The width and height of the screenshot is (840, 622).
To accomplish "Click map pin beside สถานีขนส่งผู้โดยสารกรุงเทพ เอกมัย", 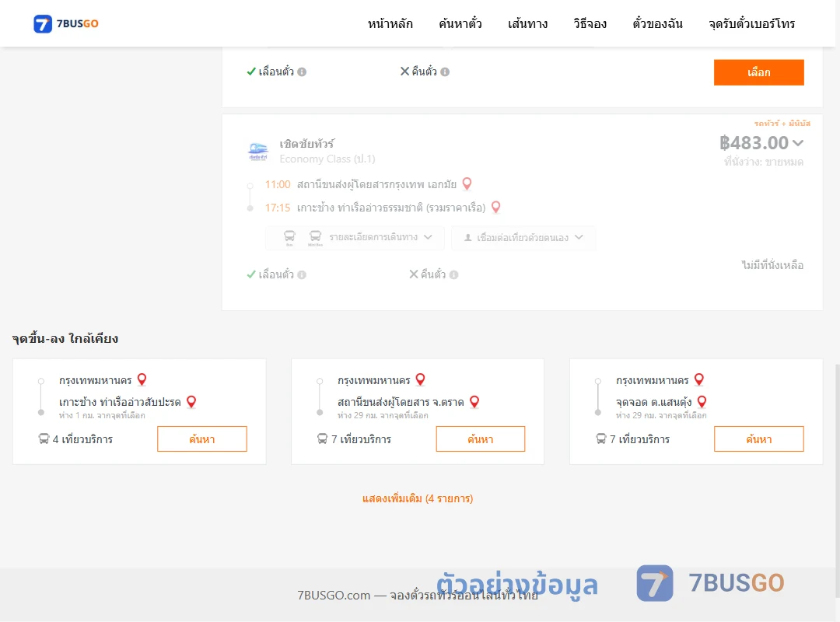I will click(467, 183).
